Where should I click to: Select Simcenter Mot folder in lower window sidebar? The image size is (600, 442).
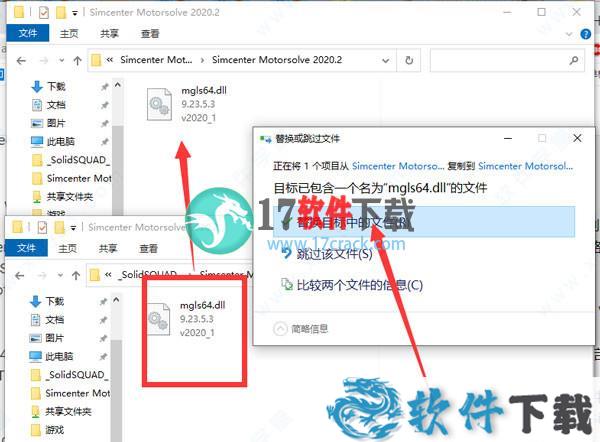[x=70, y=393]
